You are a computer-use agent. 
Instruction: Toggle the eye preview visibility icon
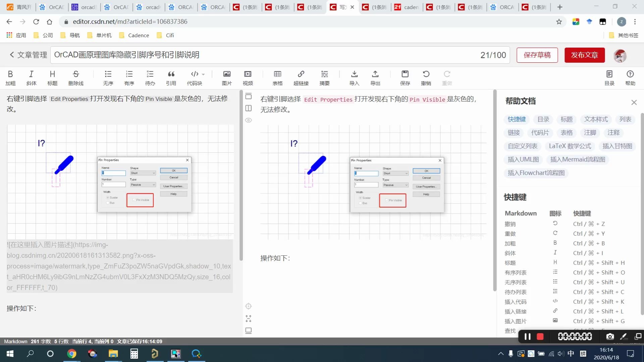249,120
